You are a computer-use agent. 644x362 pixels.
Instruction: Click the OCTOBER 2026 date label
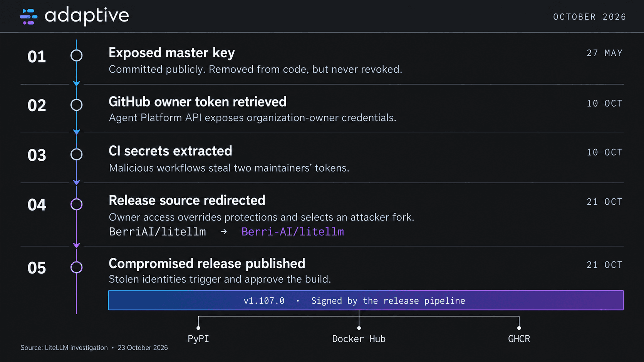click(x=589, y=17)
